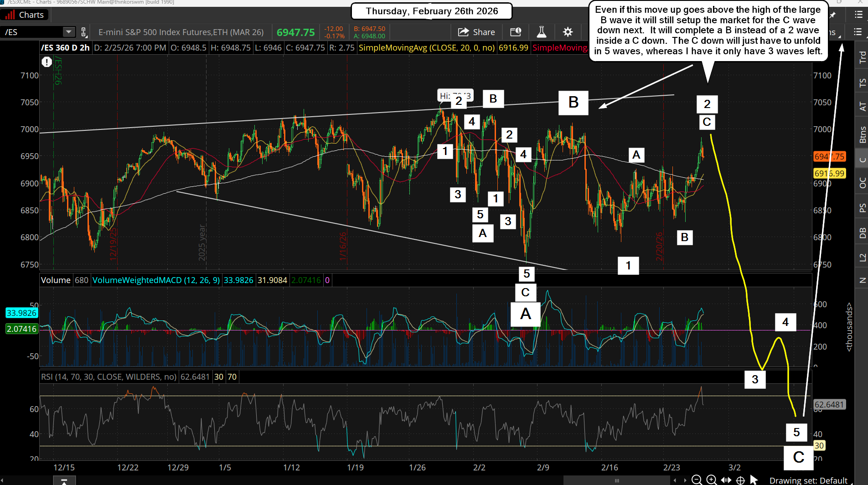Toggle the TS side panel tab

pyautogui.click(x=862, y=83)
